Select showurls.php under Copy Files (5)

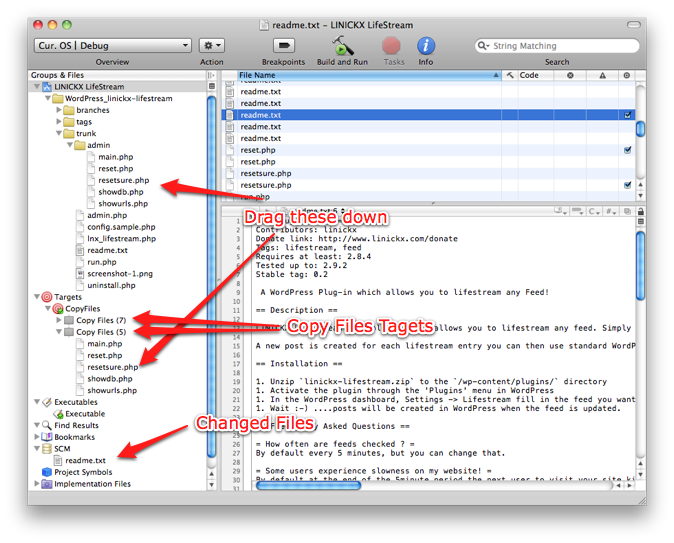(112, 390)
